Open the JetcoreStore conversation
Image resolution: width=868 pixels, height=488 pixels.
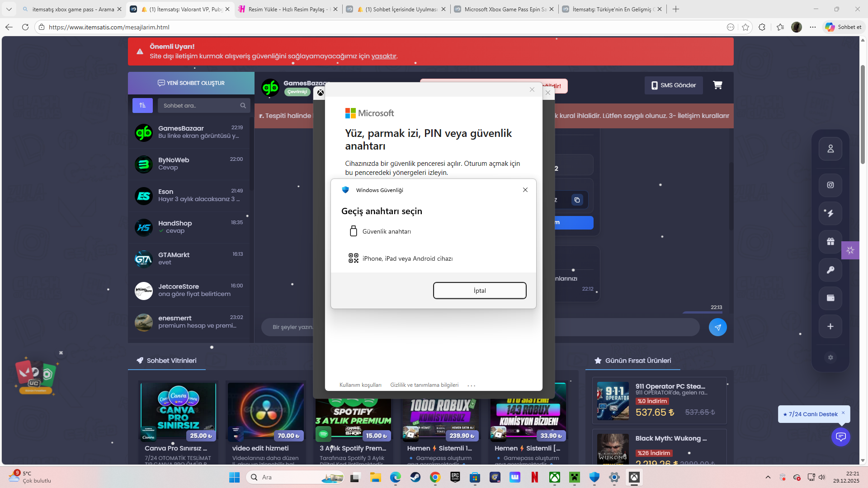(x=189, y=291)
